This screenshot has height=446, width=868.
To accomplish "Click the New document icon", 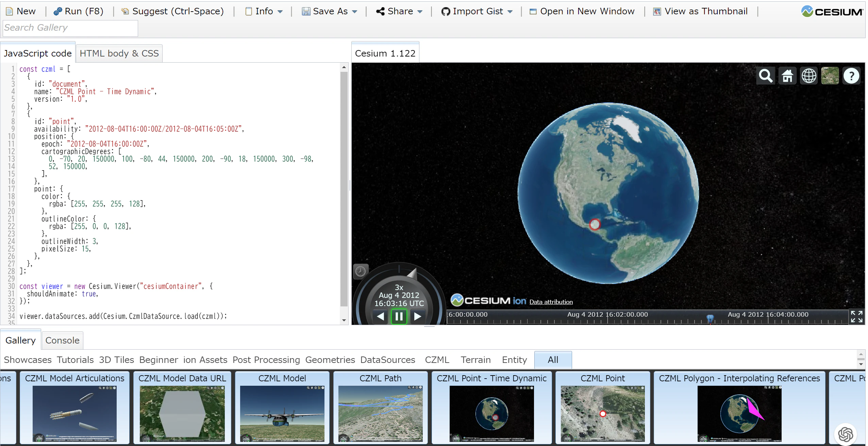I will [10, 12].
